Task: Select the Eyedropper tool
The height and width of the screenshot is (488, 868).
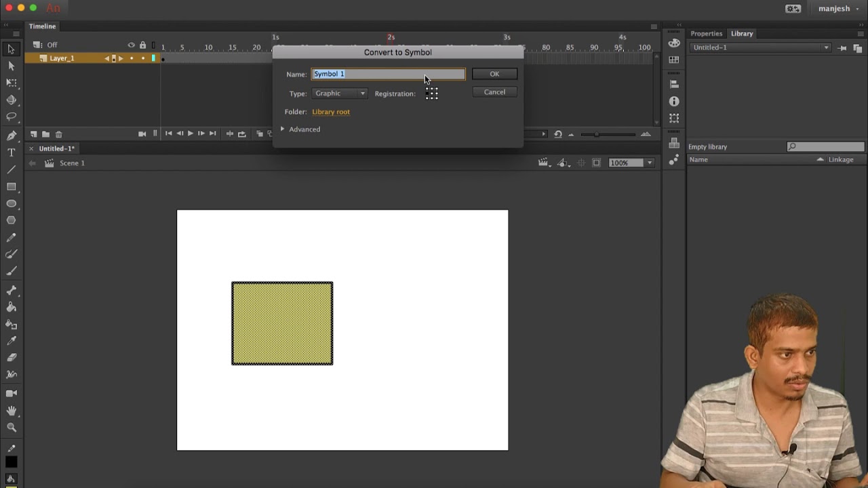Action: 12,341
